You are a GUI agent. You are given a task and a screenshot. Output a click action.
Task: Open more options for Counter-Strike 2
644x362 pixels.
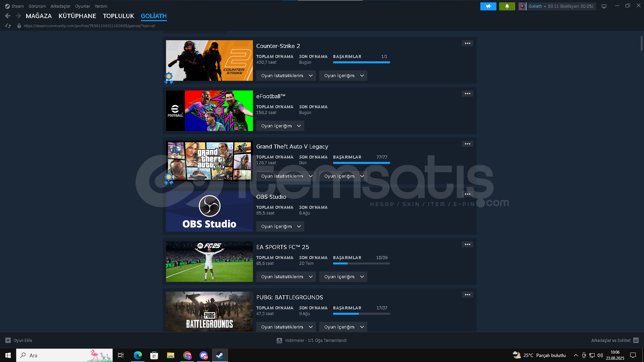[468, 43]
